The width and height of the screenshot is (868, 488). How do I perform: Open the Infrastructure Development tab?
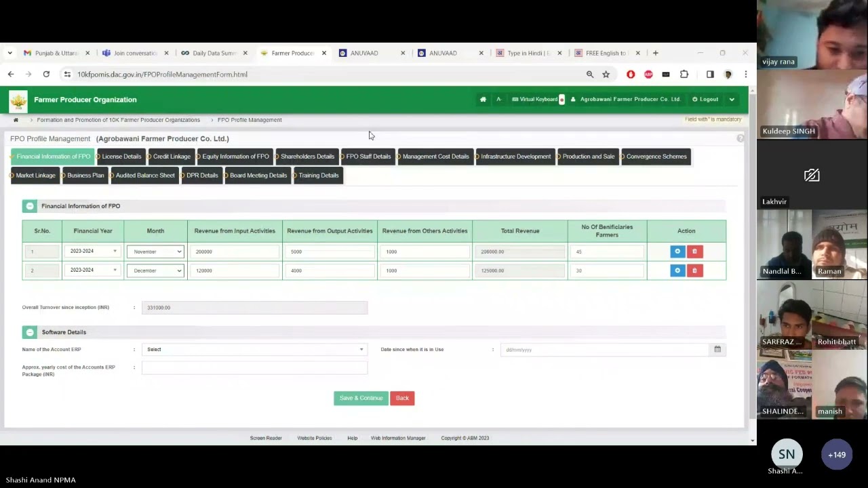pos(515,157)
